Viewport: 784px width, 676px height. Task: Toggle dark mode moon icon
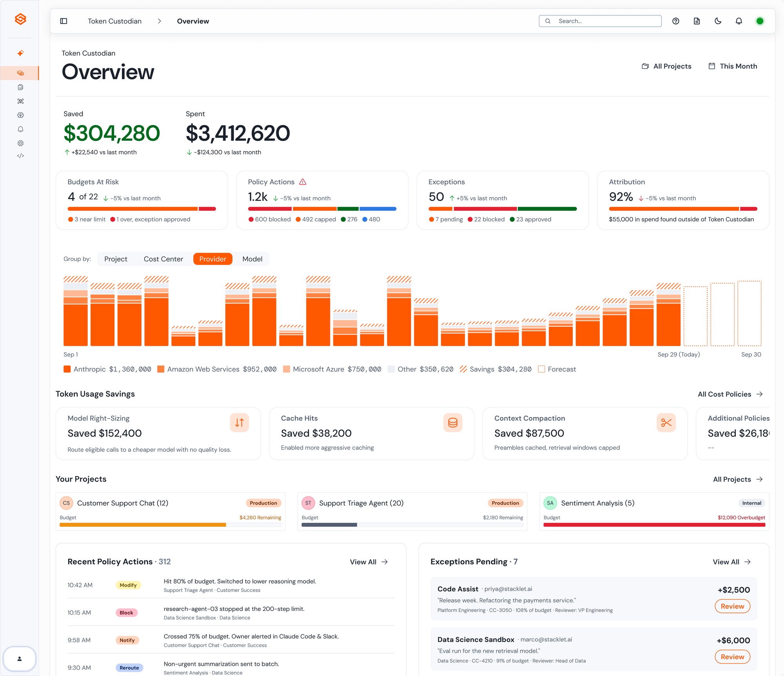click(x=718, y=21)
